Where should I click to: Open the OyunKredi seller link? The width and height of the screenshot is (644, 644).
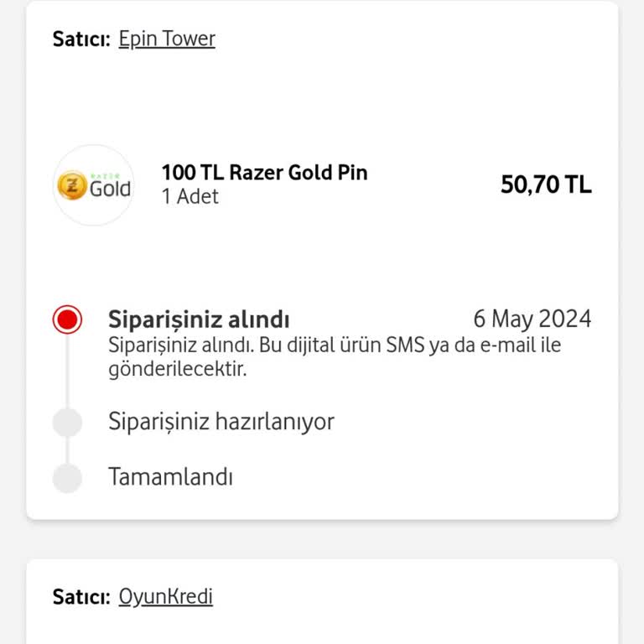click(165, 597)
